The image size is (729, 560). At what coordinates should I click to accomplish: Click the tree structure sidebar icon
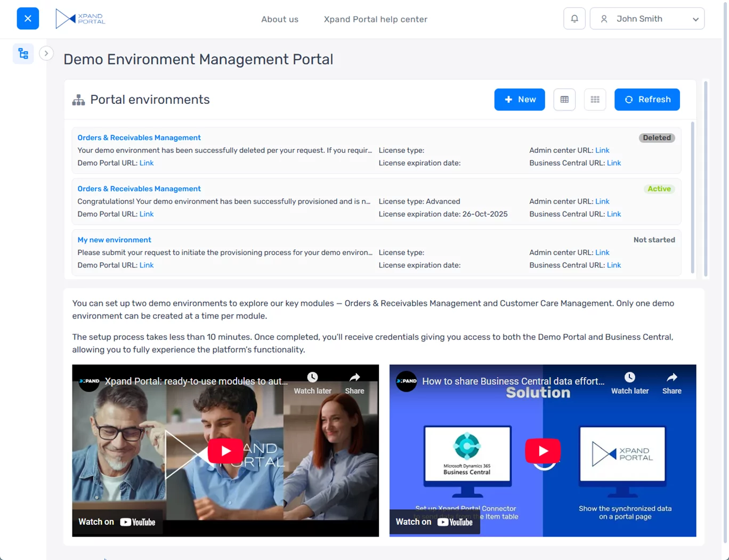[23, 54]
